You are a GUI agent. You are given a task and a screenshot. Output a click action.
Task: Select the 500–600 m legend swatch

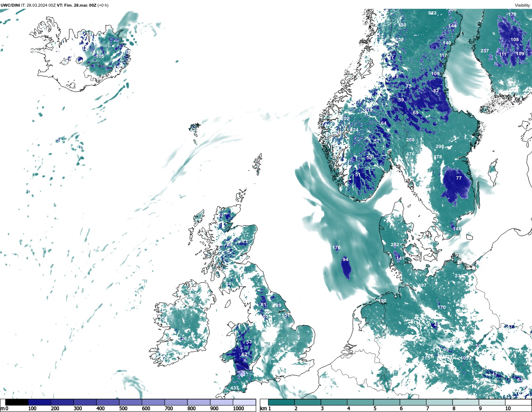coord(131,402)
